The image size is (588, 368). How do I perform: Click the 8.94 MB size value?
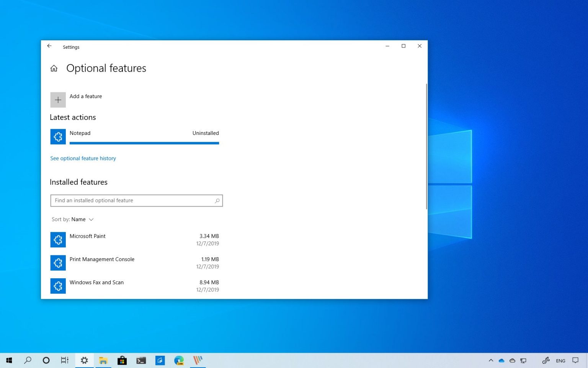209,282
